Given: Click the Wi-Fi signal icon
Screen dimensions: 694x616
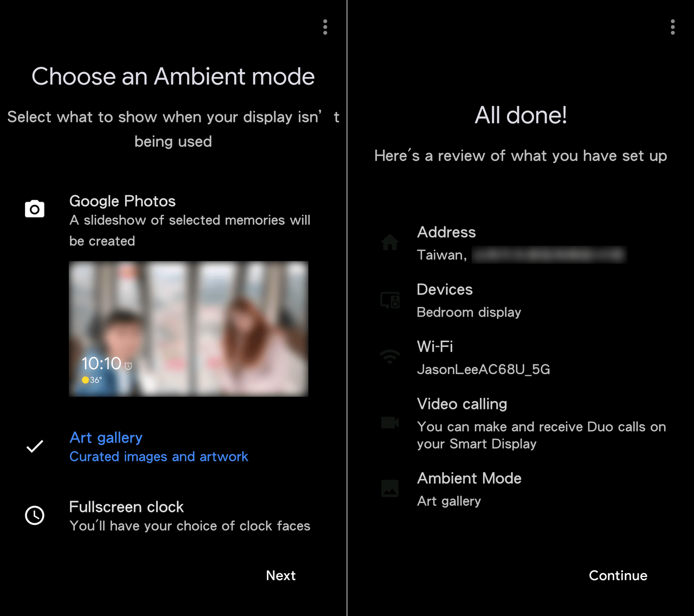Looking at the screenshot, I should [x=390, y=357].
